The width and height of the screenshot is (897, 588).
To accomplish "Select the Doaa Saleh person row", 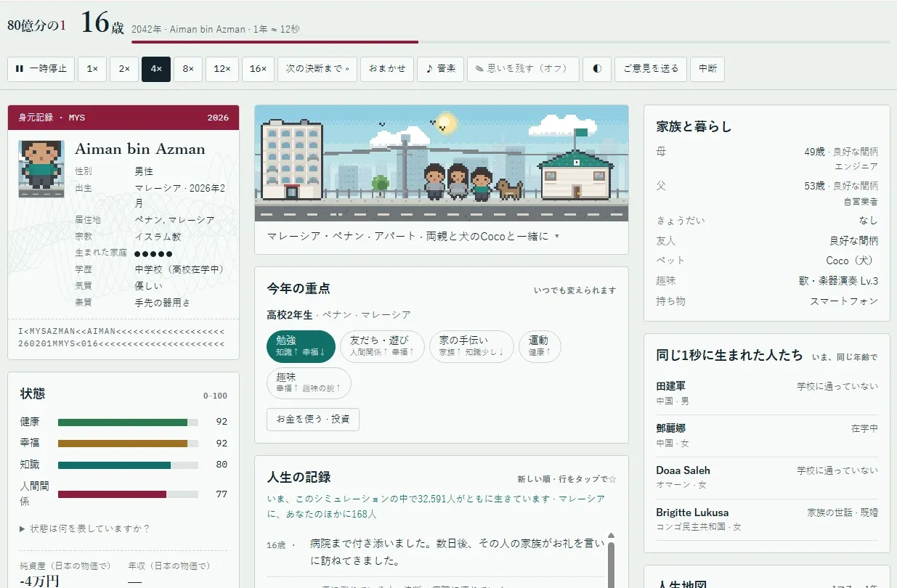I will coord(767,478).
